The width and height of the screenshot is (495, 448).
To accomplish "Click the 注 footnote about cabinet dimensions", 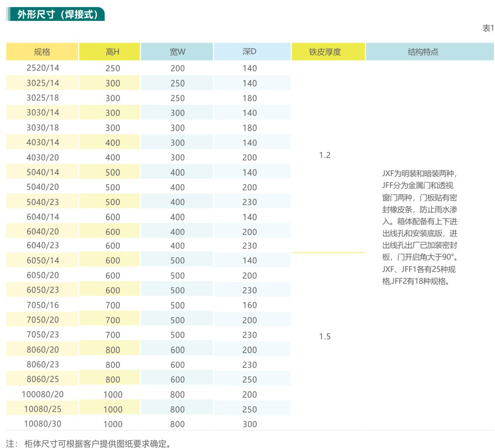I will [x=88, y=444].
